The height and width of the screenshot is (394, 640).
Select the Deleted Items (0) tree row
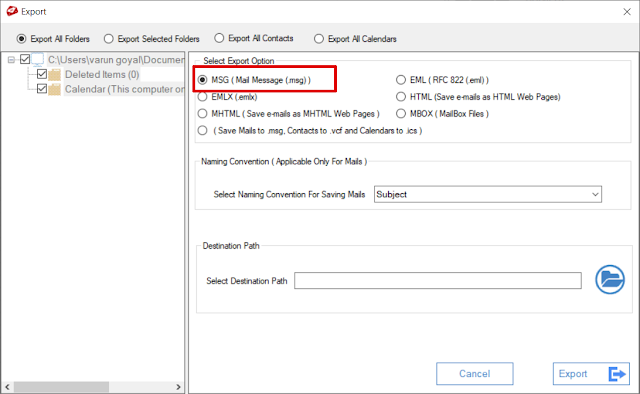(x=102, y=75)
